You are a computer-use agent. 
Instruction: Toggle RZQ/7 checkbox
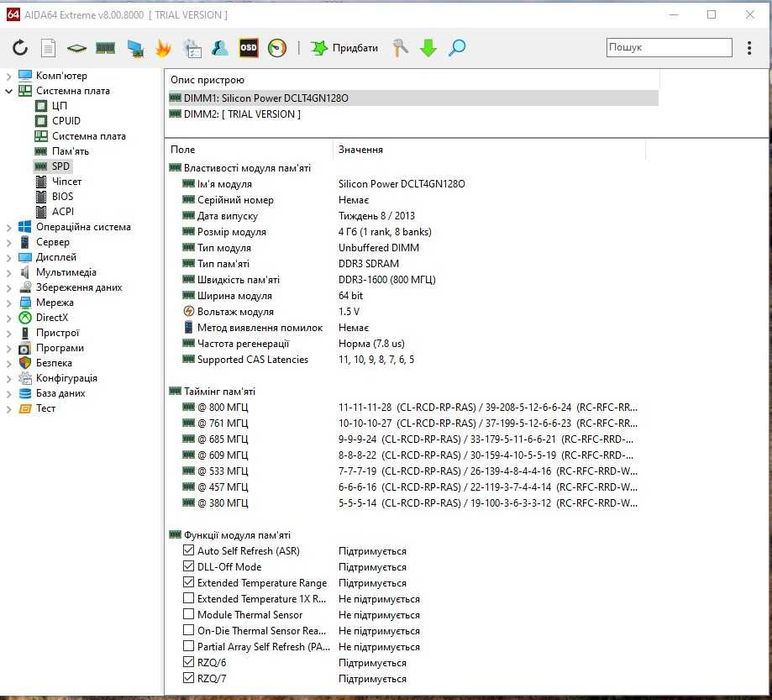(188, 678)
